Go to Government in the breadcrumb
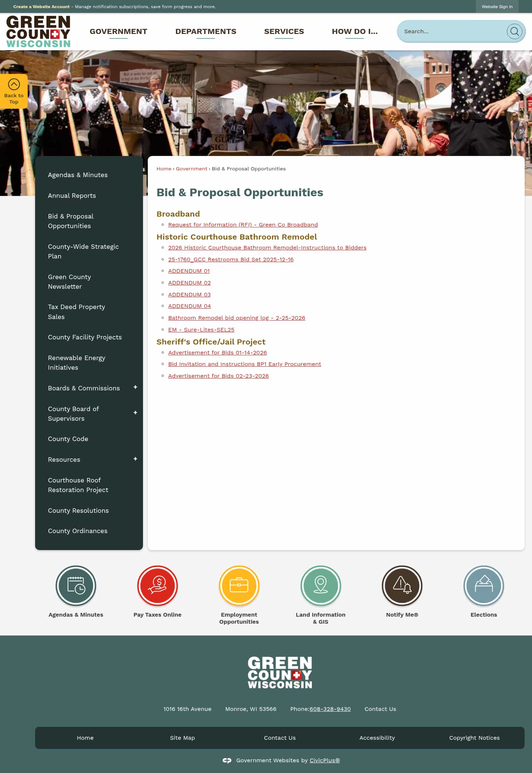This screenshot has height=773, width=532. click(192, 169)
